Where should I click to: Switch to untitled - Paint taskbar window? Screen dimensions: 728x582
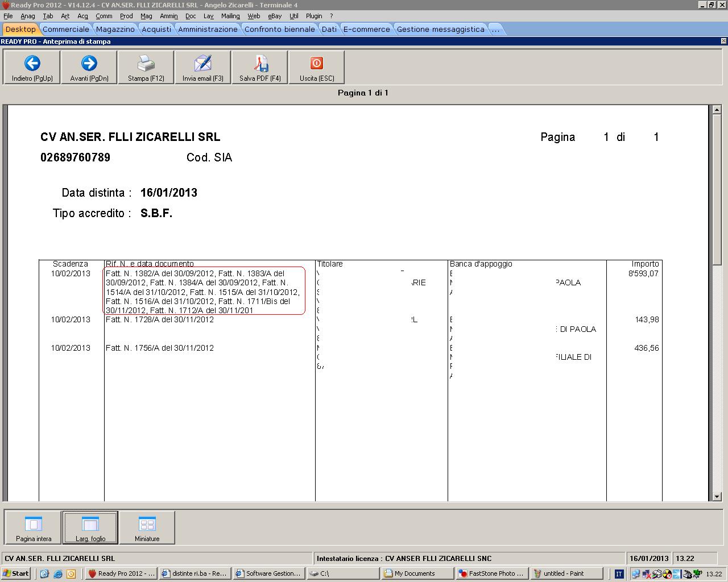click(565, 573)
